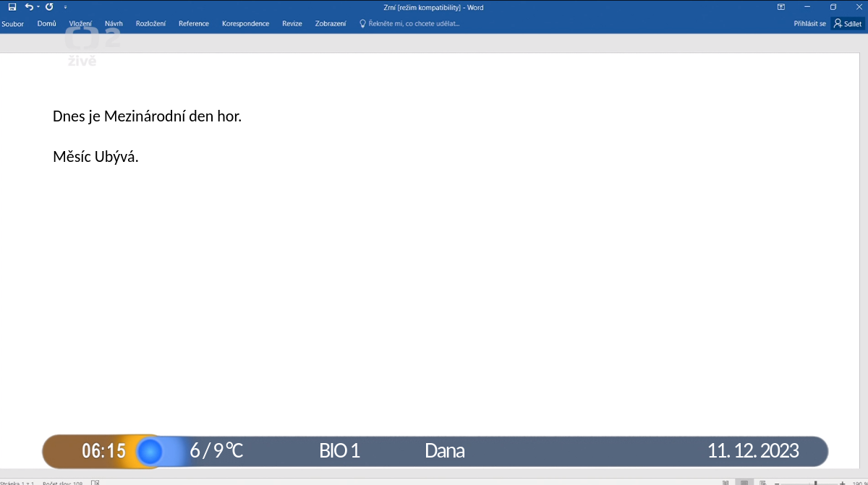Screen dimensions: 868x485
Task: Open the Rozložení ribbon tab
Action: pos(150,24)
